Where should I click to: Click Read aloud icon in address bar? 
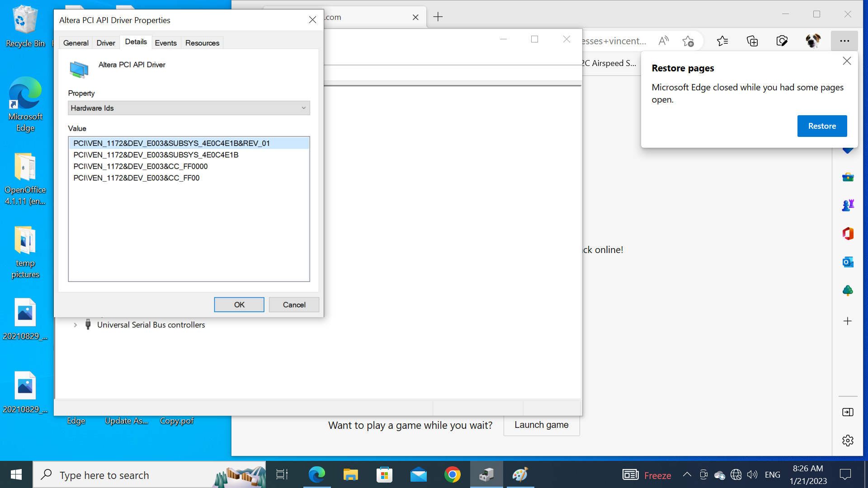(663, 41)
